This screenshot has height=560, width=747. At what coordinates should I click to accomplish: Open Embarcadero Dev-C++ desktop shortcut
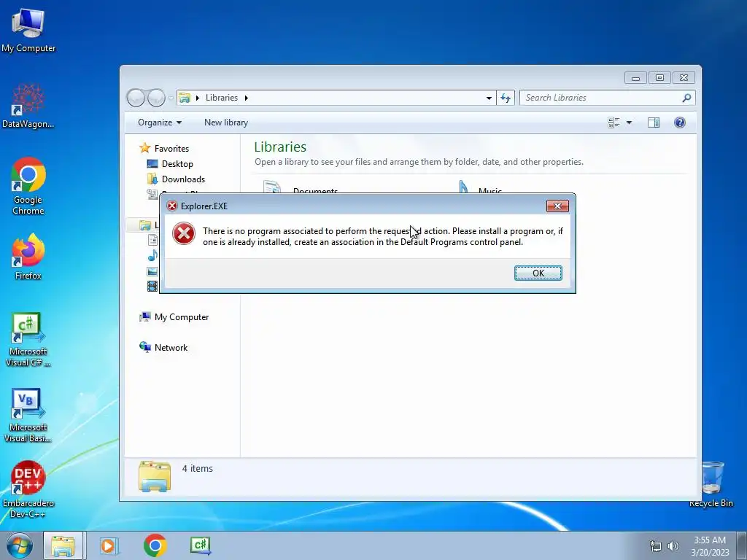coord(28,489)
